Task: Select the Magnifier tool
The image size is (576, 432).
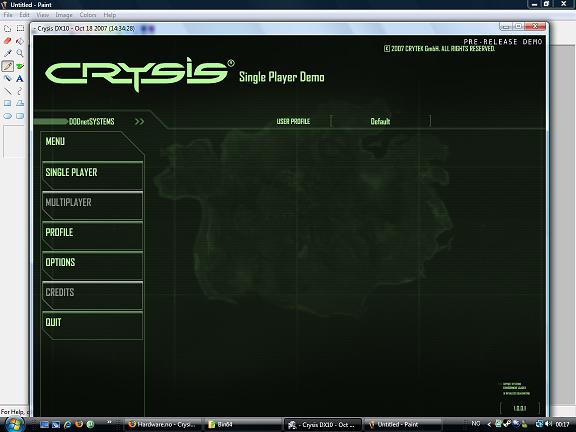Action: click(20, 53)
